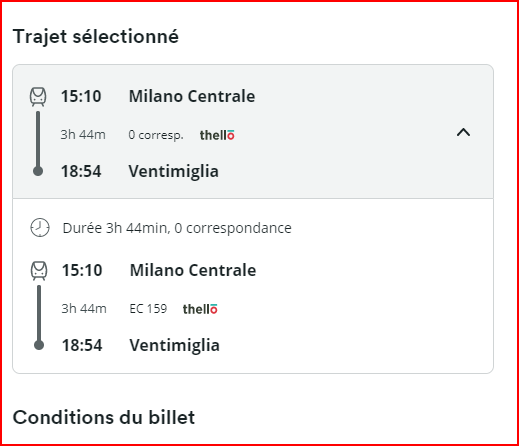The width and height of the screenshot is (519, 446).
Task: Click the Trajet sélectionné heading
Action: pyautogui.click(x=96, y=36)
